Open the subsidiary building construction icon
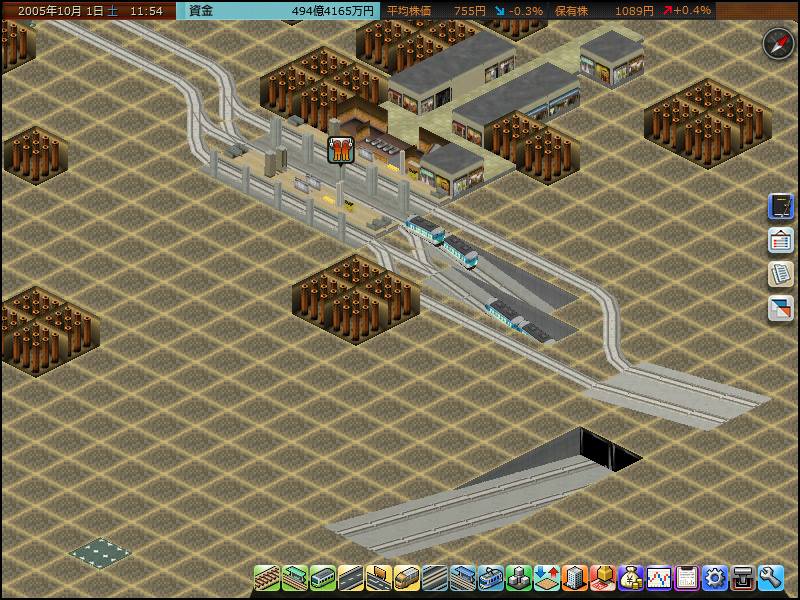The height and width of the screenshot is (600, 800). [x=574, y=578]
